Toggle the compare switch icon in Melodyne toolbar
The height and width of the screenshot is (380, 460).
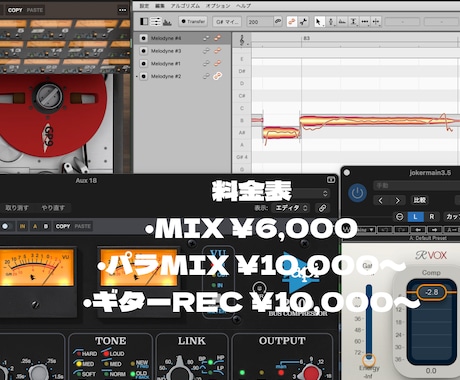[303, 22]
